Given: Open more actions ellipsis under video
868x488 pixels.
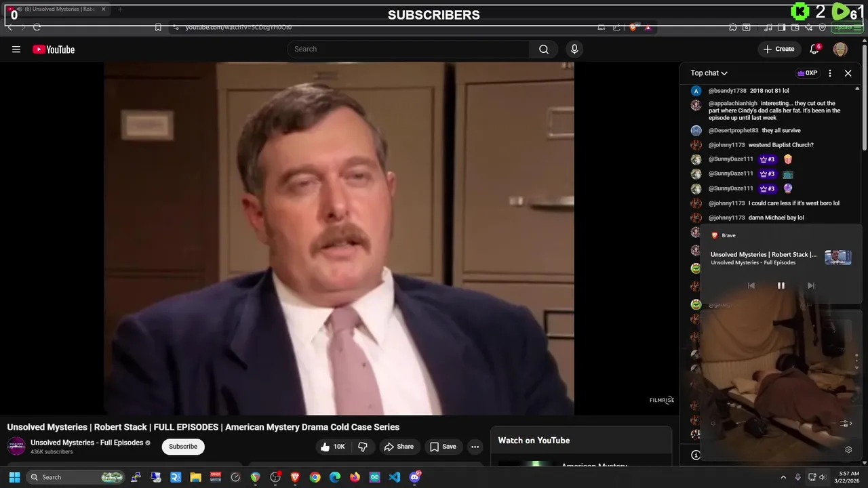Looking at the screenshot, I should (x=475, y=447).
